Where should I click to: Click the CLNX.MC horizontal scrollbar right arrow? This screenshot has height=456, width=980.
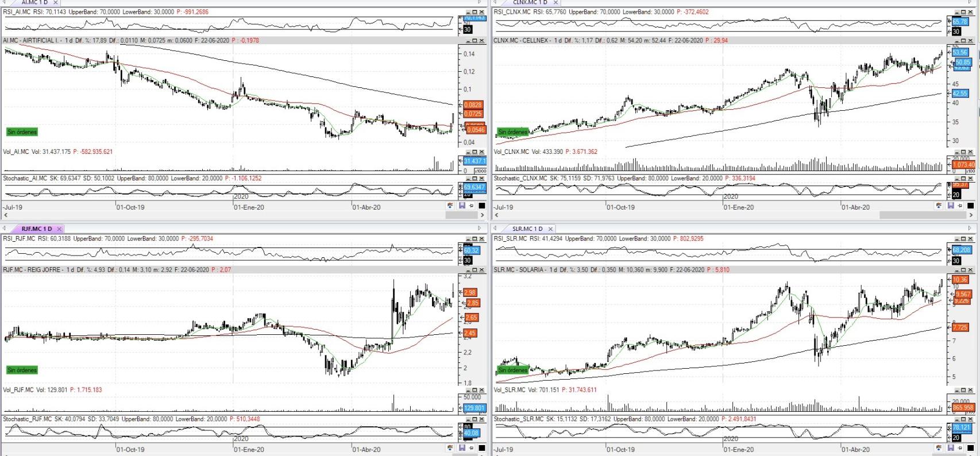(x=971, y=215)
